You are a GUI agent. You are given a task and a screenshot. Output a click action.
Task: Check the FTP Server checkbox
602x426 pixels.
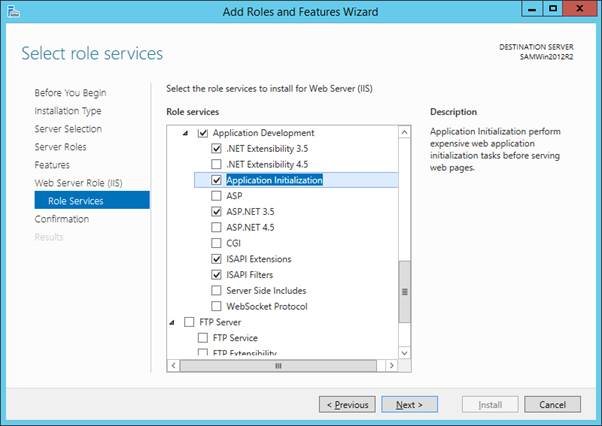pyautogui.click(x=189, y=322)
